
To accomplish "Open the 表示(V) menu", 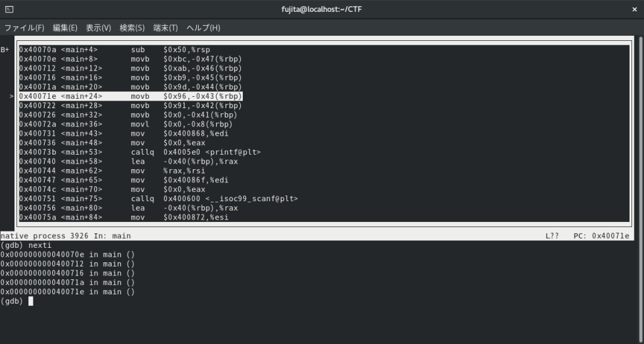I will (98, 28).
